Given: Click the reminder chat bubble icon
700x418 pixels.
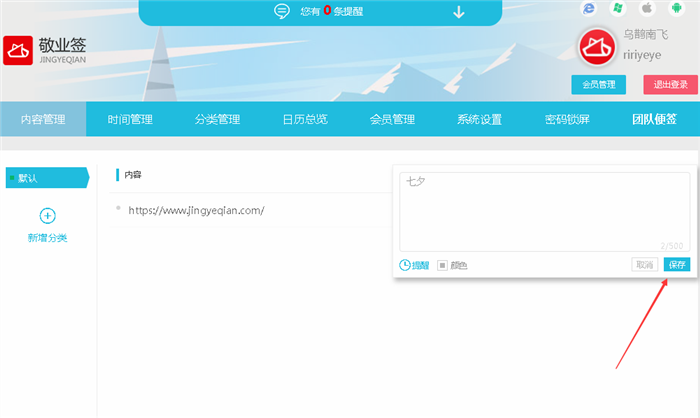Looking at the screenshot, I should click(282, 11).
